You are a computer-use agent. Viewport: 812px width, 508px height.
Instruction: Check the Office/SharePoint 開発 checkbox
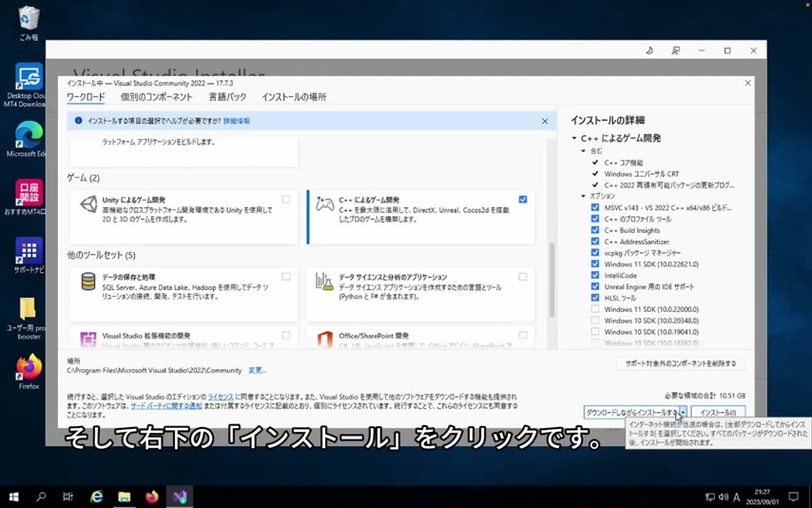pos(523,336)
